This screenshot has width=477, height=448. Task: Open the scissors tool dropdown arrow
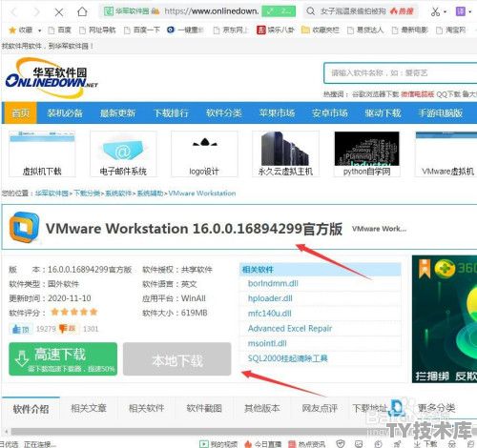(445, 11)
